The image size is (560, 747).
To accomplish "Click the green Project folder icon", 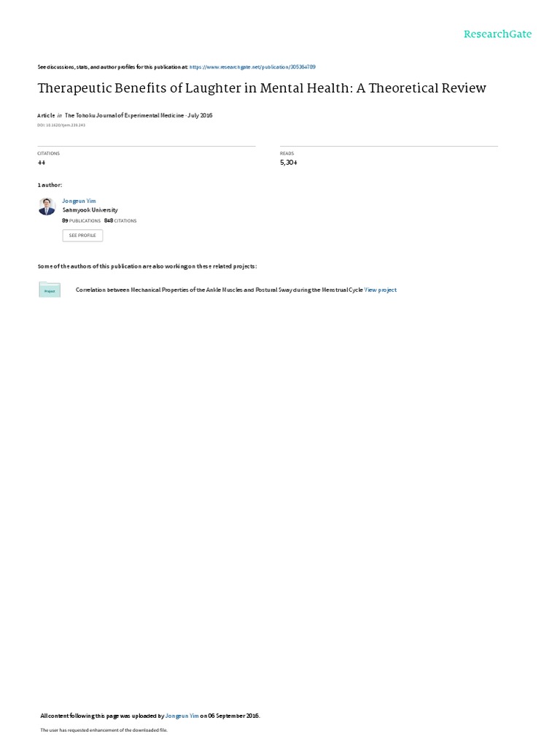I will [x=50, y=290].
